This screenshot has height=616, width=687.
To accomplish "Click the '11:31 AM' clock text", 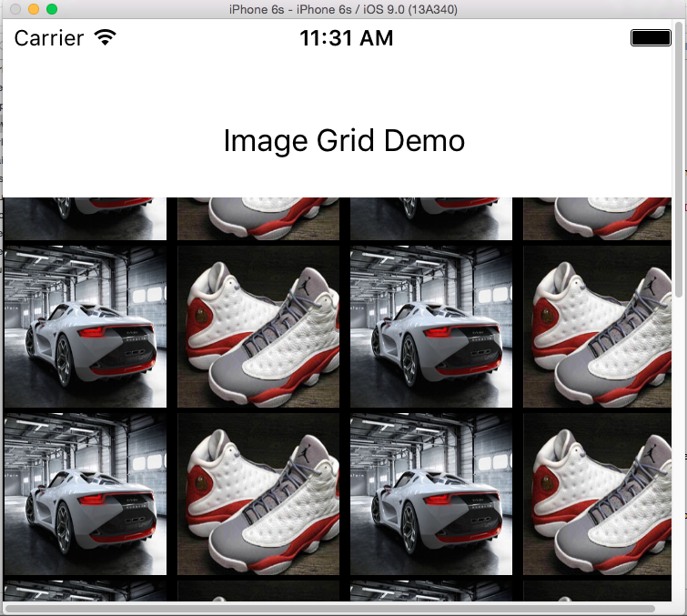I will click(346, 38).
